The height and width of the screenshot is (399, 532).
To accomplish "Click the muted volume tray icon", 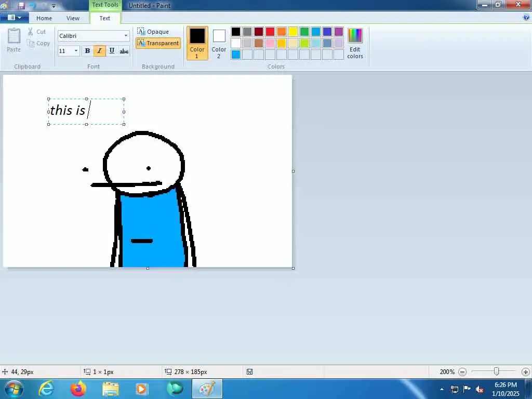I will 480,390.
